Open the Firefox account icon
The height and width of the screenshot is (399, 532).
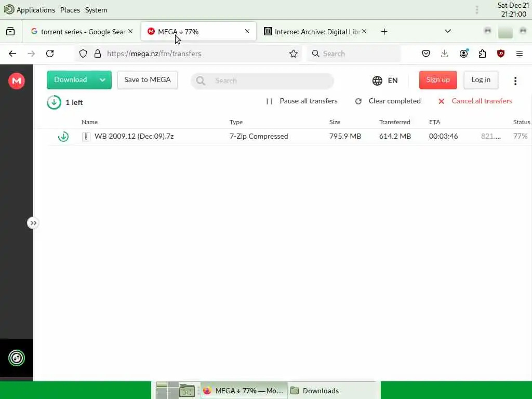[463, 54]
